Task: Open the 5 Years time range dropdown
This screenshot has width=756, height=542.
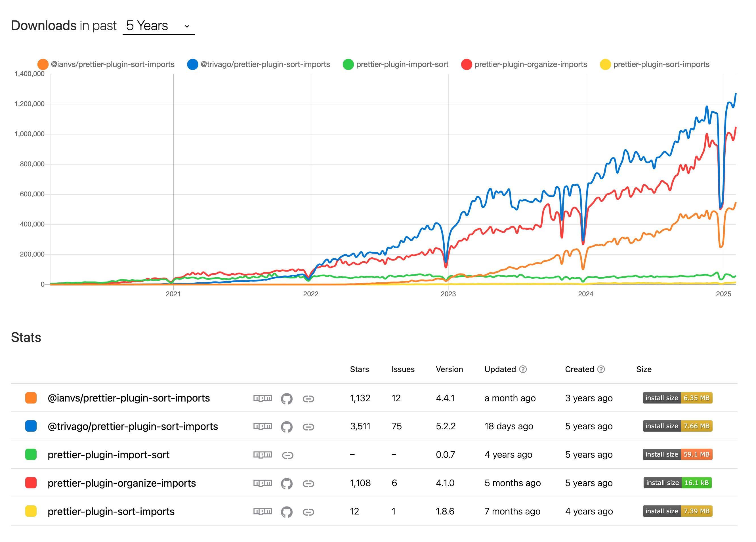Action: (159, 26)
